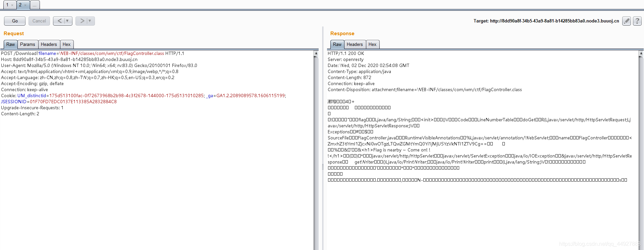This screenshot has height=250, width=644.
Task: Click the response pane scroll-up arrow
Action: [x=641, y=53]
